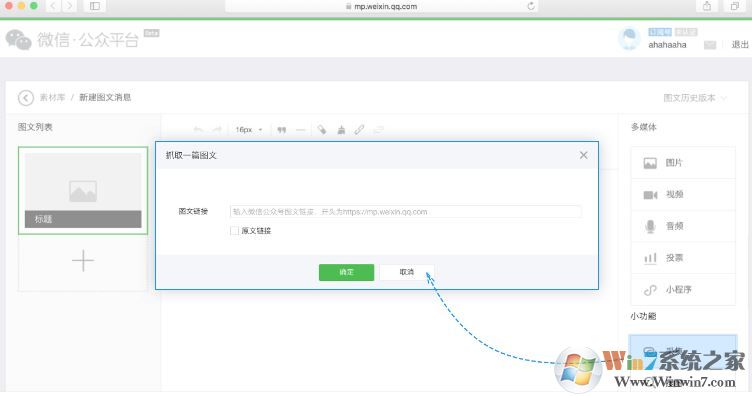Go to 素材库 breadcrumb link
Viewport: 752px width, 396px height.
pos(52,97)
